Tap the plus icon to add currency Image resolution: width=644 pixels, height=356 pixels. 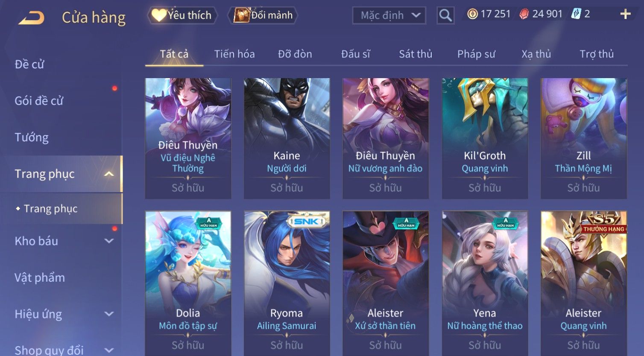coord(625,14)
